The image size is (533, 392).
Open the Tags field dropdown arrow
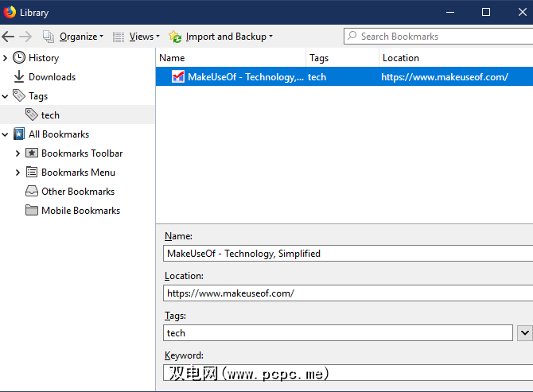point(524,333)
